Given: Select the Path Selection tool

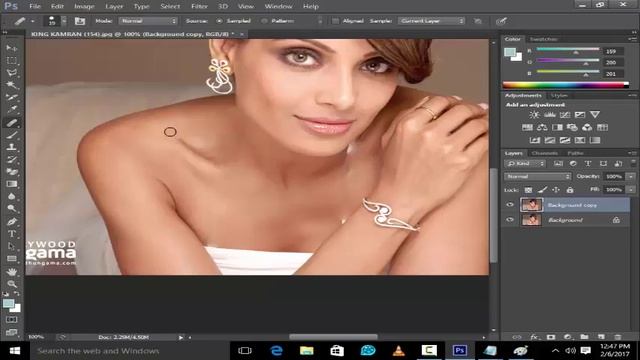Looking at the screenshot, I should [x=12, y=246].
